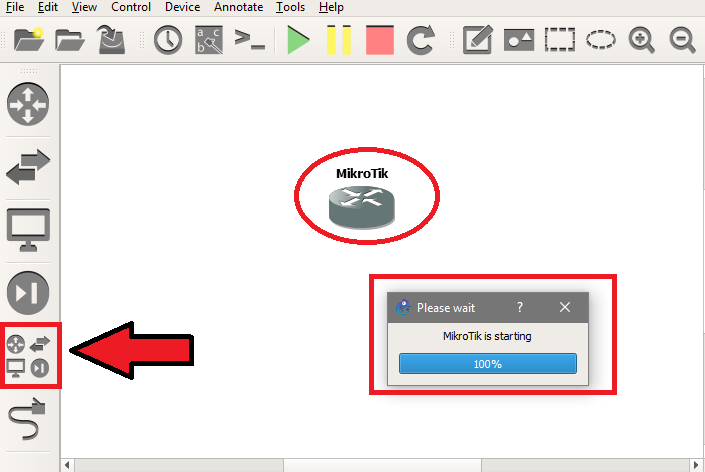Open the Help menu

click(x=331, y=7)
